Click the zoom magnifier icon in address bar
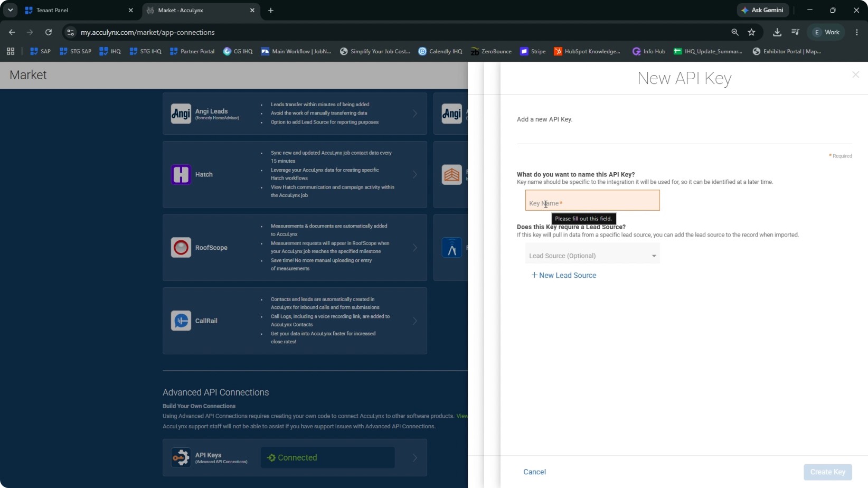 point(734,32)
